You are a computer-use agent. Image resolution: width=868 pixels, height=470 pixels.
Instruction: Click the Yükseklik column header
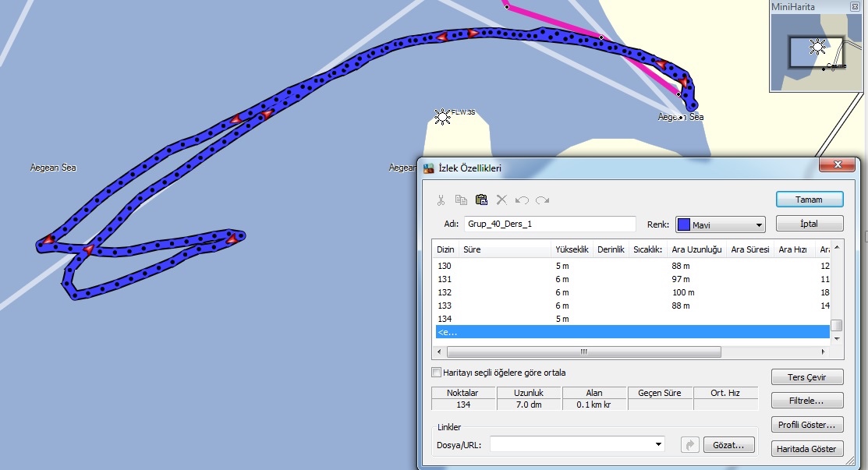572,249
